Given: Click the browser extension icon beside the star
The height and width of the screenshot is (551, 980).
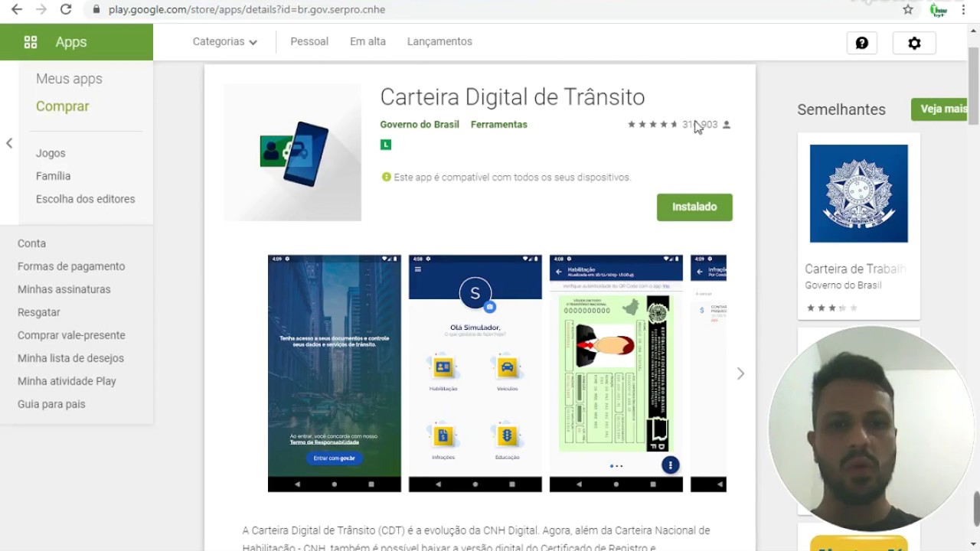Looking at the screenshot, I should (x=938, y=9).
